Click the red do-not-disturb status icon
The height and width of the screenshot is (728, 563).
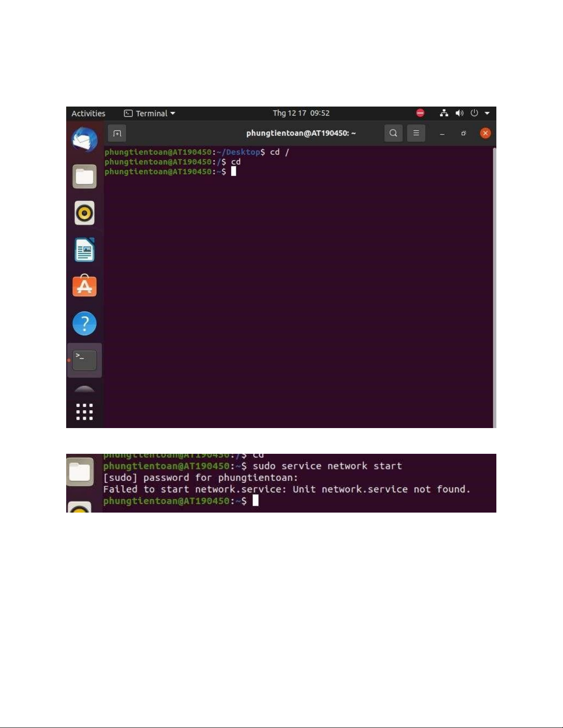(x=420, y=113)
